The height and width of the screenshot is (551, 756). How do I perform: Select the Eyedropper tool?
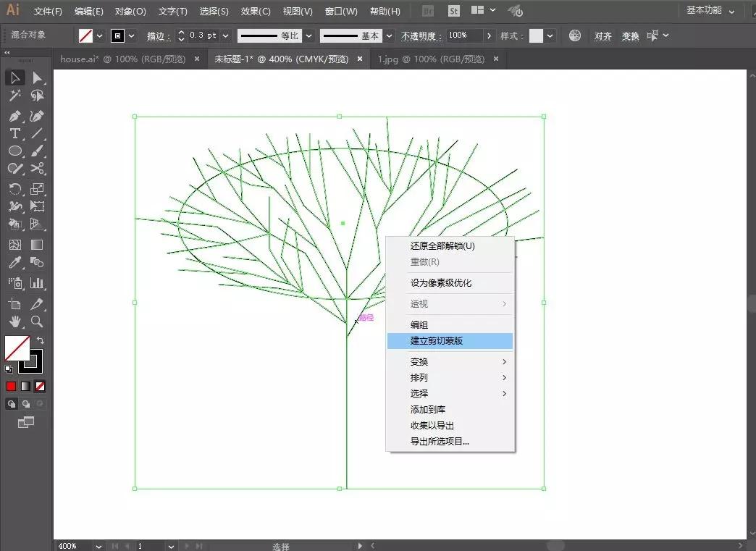click(x=15, y=262)
